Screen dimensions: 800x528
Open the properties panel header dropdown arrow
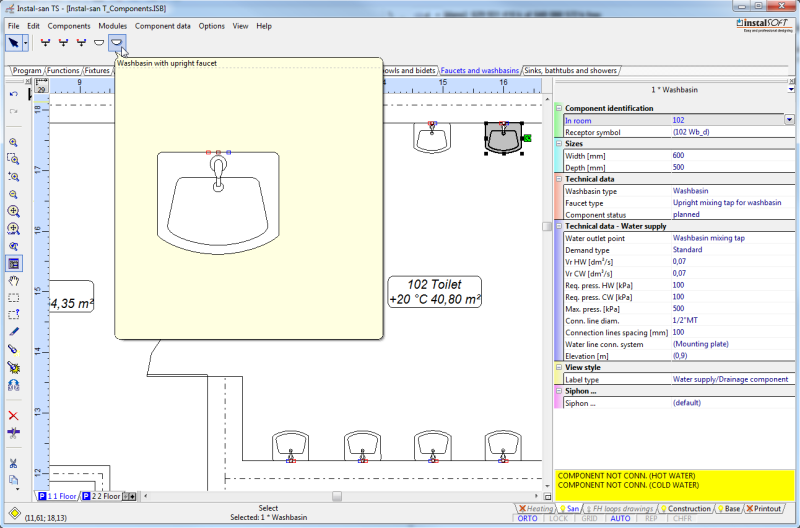791,90
